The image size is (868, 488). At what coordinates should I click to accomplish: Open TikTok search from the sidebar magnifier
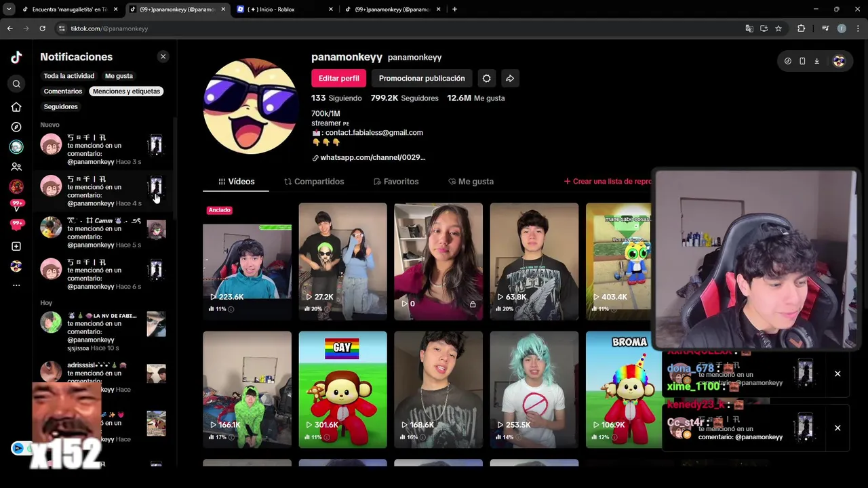(x=16, y=84)
